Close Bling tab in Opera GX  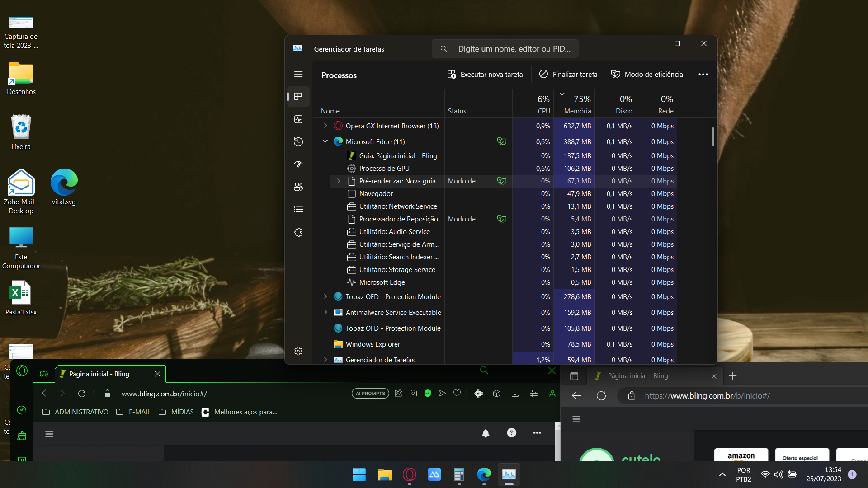tap(157, 374)
